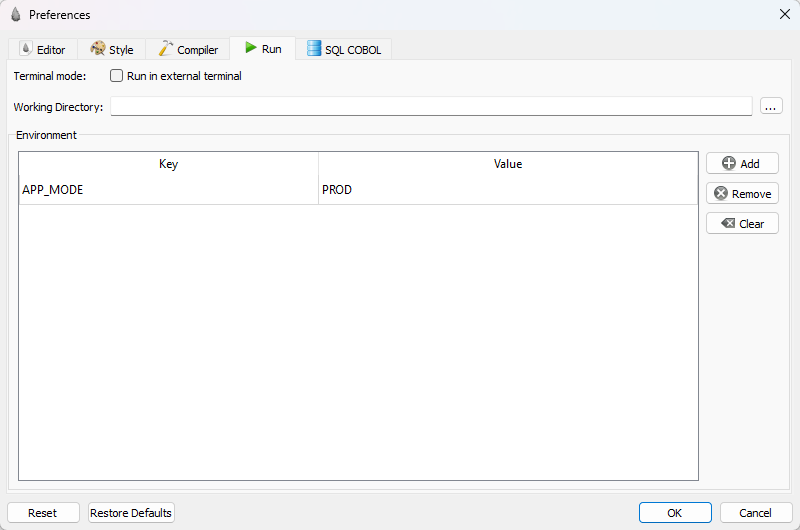Cancel the Preferences dialog
The image size is (800, 530).
[756, 513]
